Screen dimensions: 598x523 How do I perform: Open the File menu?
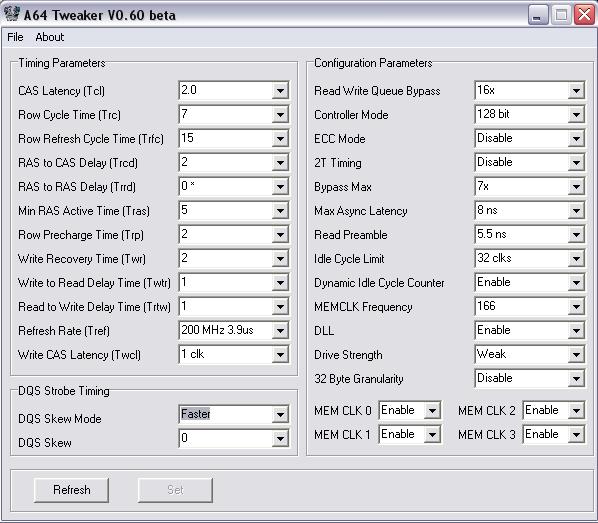click(x=15, y=37)
